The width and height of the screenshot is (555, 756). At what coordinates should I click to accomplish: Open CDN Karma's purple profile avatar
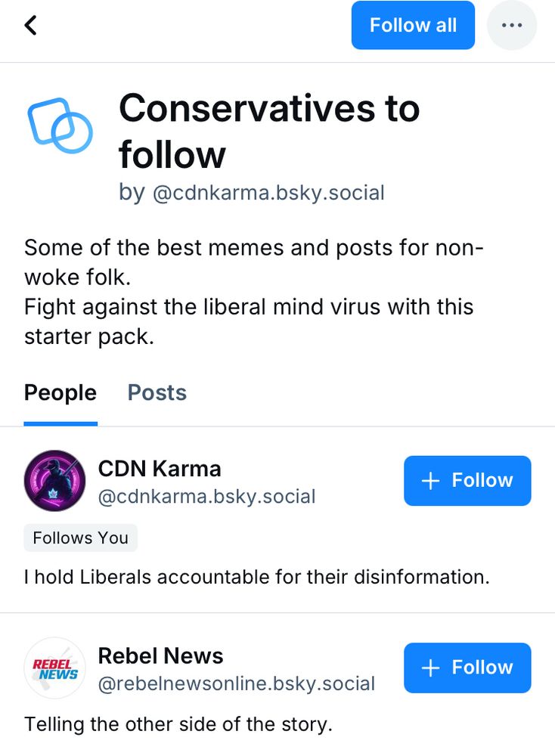click(x=54, y=481)
